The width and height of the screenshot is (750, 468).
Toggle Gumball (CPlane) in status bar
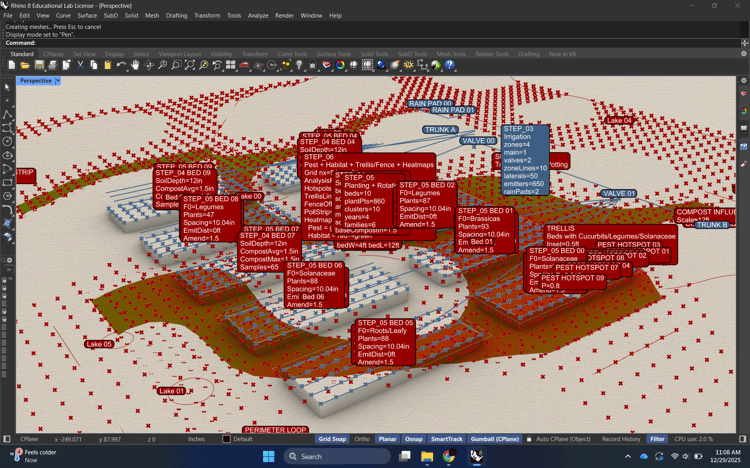(x=495, y=439)
